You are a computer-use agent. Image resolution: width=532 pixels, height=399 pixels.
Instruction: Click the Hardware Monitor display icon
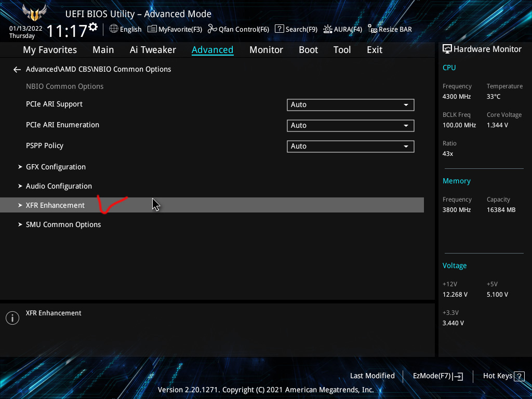[447, 49]
